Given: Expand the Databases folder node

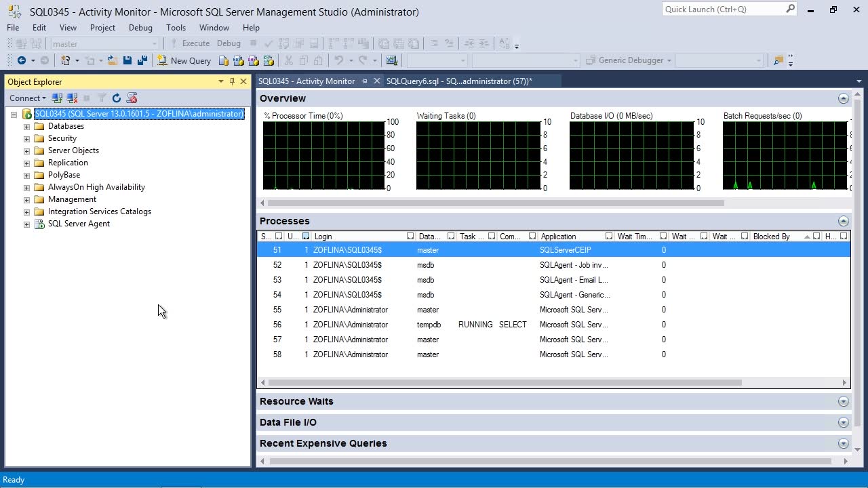Looking at the screenshot, I should 26,126.
